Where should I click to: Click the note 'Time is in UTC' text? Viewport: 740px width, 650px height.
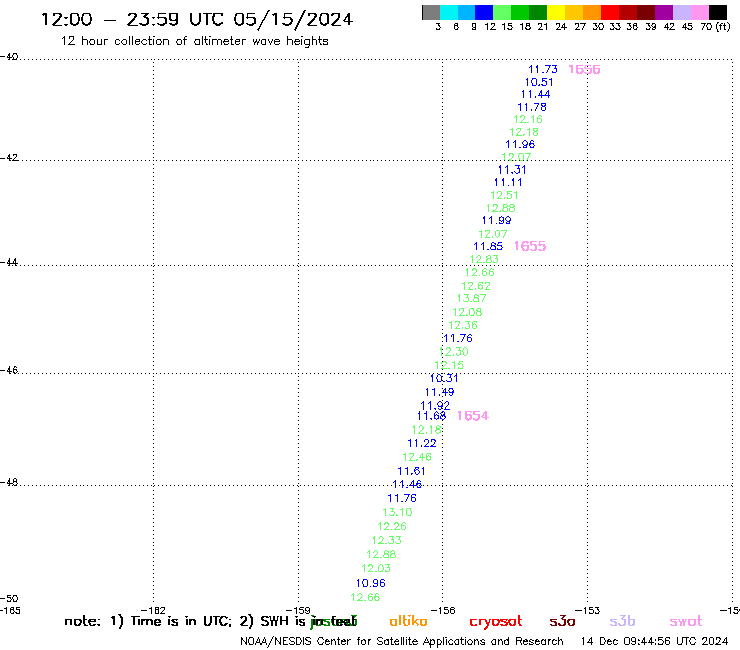coord(181,621)
